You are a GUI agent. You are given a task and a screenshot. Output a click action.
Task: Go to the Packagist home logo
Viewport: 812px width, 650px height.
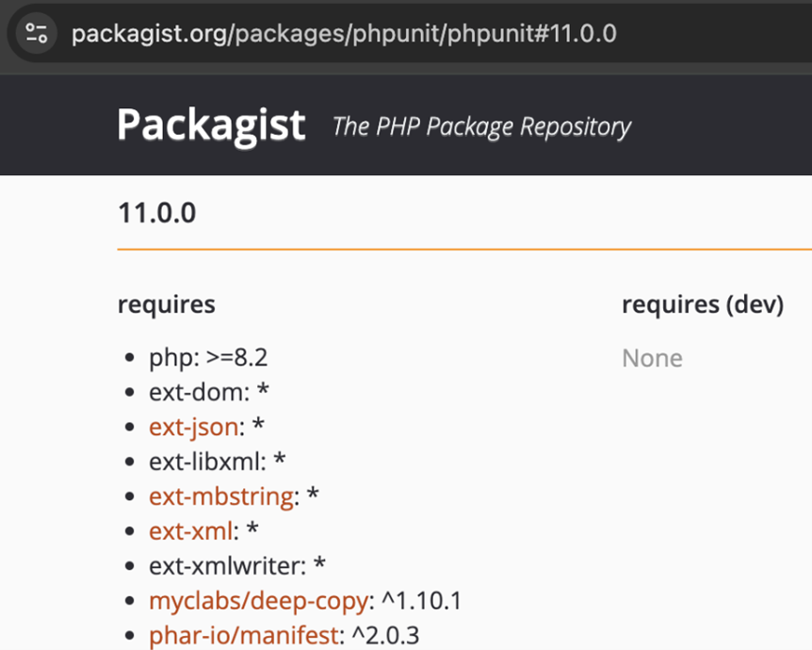pyautogui.click(x=211, y=125)
